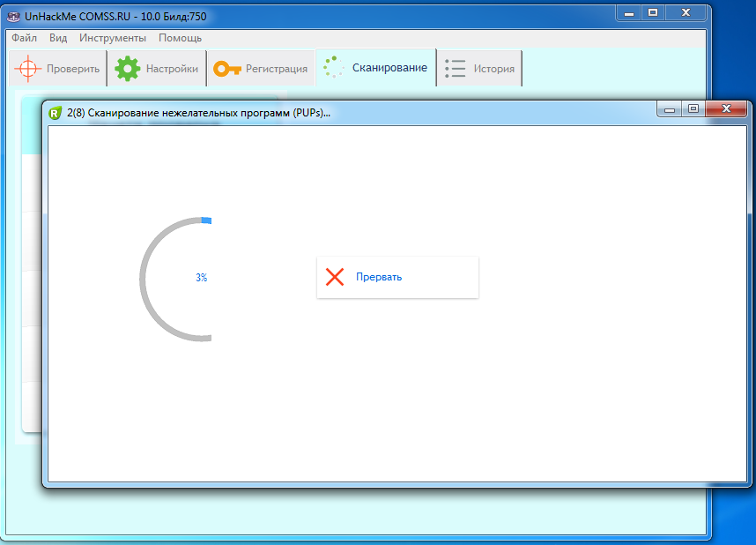Open the Файл menu

(x=24, y=38)
